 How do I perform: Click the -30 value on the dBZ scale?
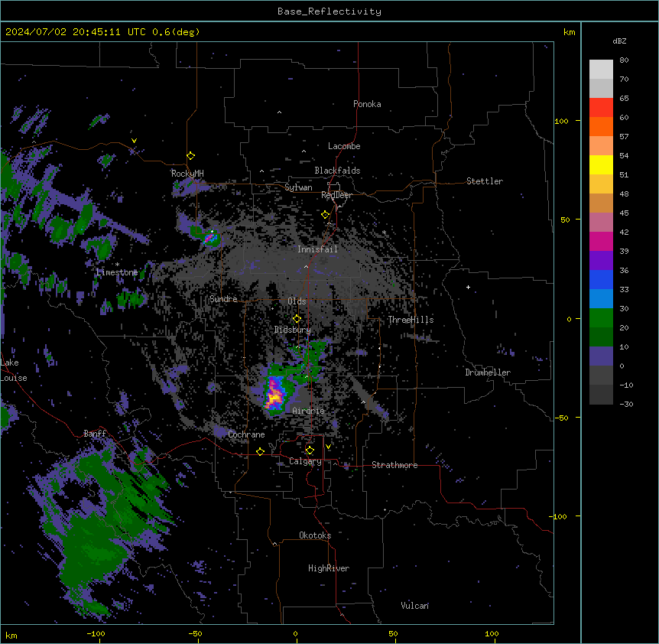point(626,404)
